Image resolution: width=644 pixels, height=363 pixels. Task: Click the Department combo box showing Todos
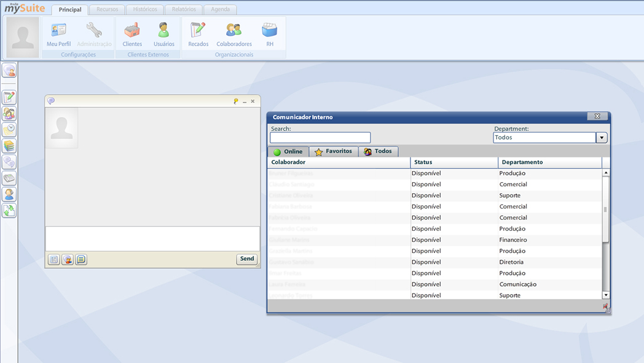[544, 138]
